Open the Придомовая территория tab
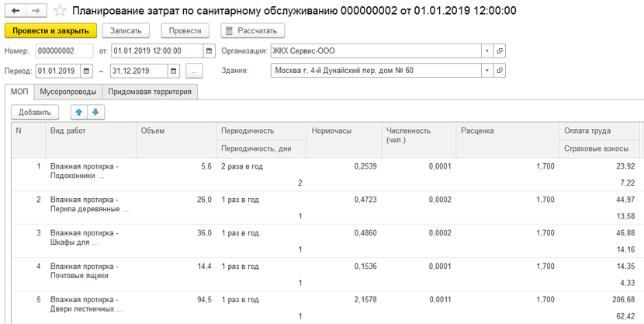 click(151, 92)
